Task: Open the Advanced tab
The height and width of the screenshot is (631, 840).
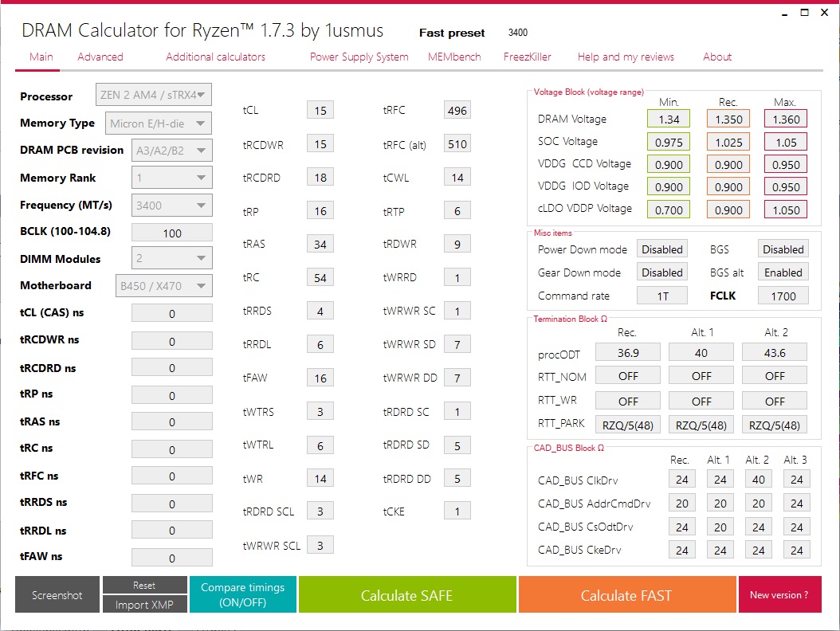Action: point(100,57)
